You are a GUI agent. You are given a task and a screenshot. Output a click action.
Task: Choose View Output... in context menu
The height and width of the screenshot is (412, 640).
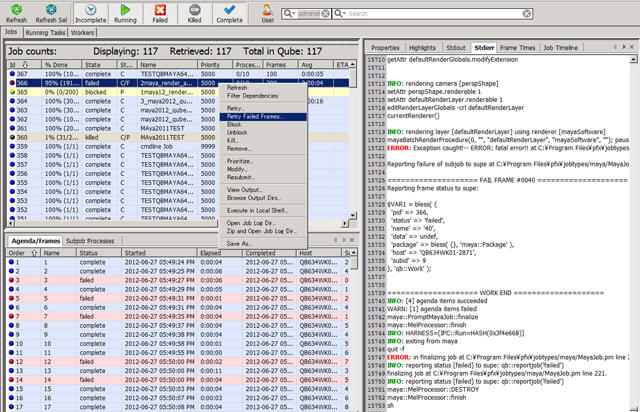(263, 190)
